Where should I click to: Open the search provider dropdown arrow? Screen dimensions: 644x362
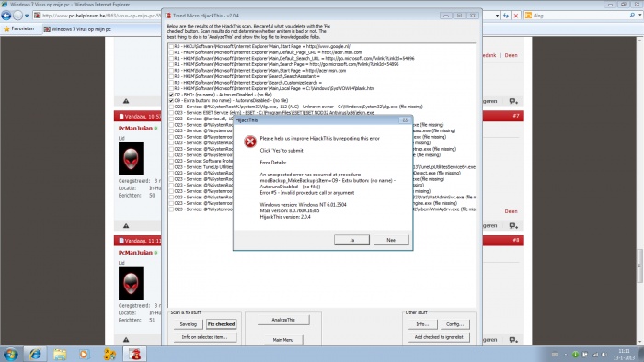click(x=640, y=16)
